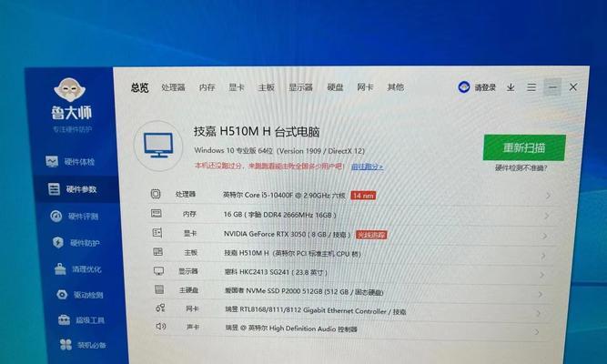Viewport: 607px width, 364px height.
Task: Open 硬件评测 in the sidebar
Action: (x=74, y=216)
